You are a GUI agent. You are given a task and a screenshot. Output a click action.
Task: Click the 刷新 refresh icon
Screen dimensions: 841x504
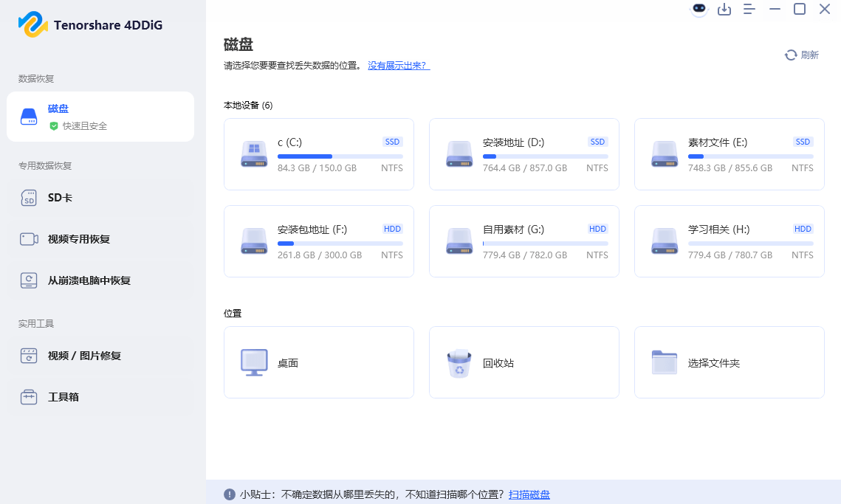pyautogui.click(x=789, y=55)
